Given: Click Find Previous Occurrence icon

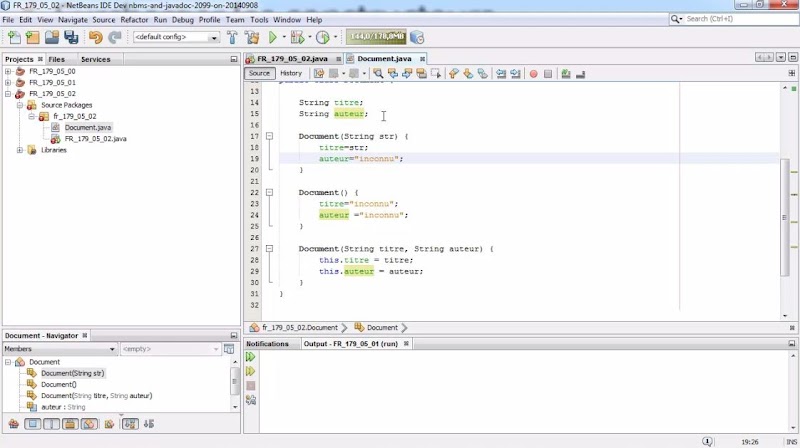Looking at the screenshot, I should click(x=392, y=74).
